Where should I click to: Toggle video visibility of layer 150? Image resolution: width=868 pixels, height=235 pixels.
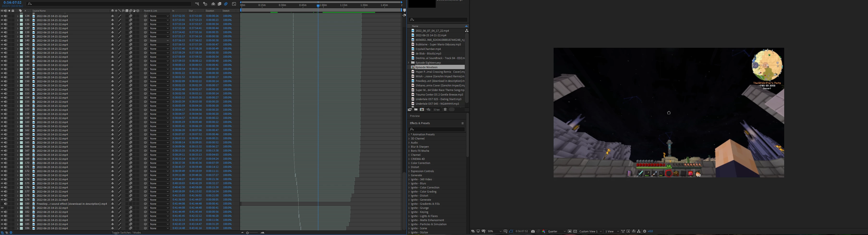tap(2, 81)
